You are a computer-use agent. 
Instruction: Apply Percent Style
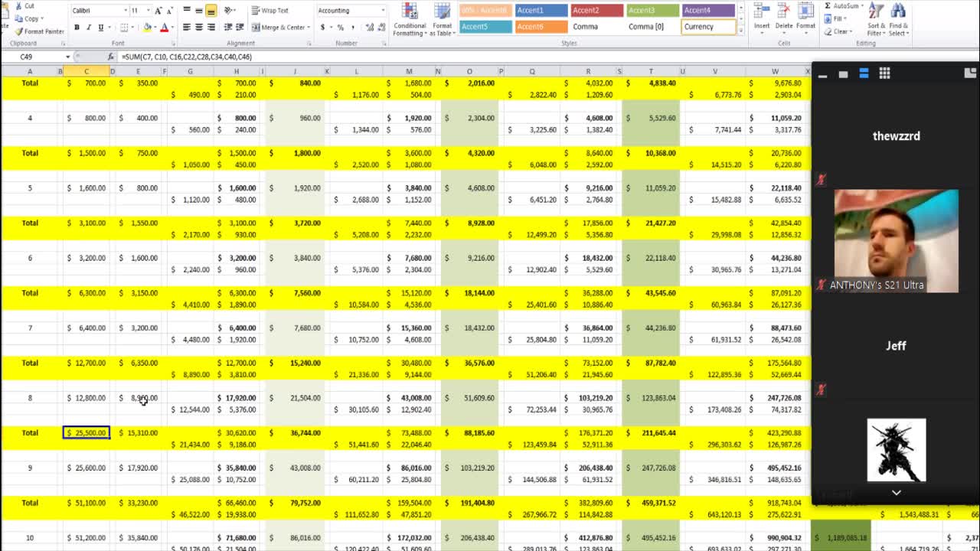point(341,28)
